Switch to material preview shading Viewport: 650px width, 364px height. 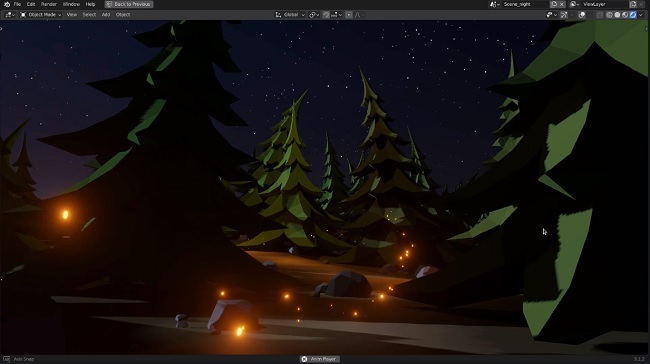625,15
